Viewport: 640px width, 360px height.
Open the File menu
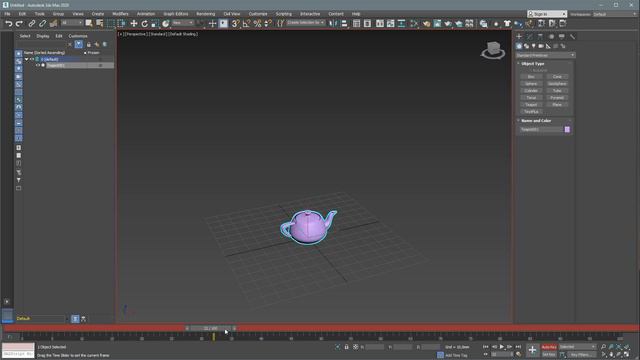click(x=7, y=14)
